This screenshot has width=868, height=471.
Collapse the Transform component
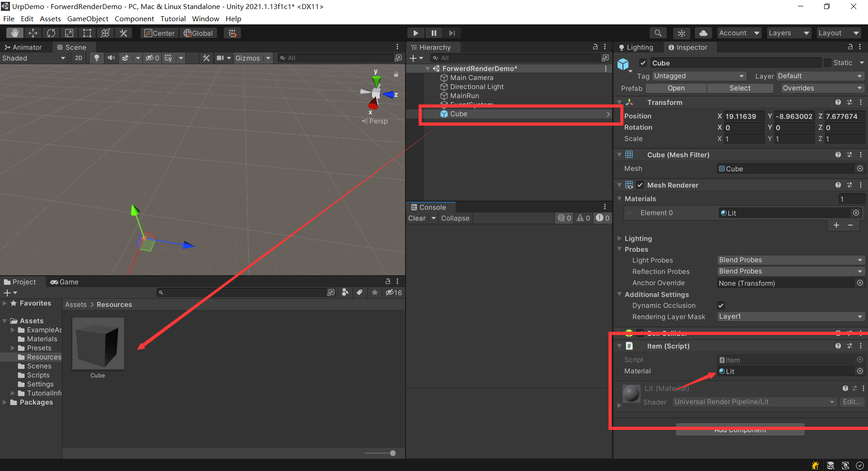pos(620,102)
